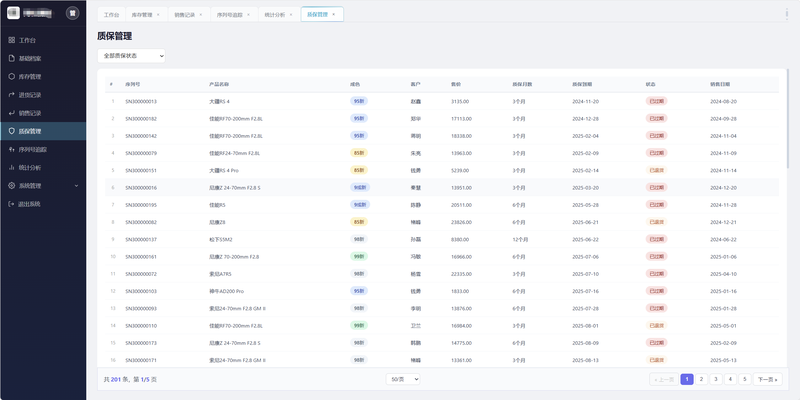Click the table's vertical scrollbar
800x400 pixels.
click(x=787, y=118)
